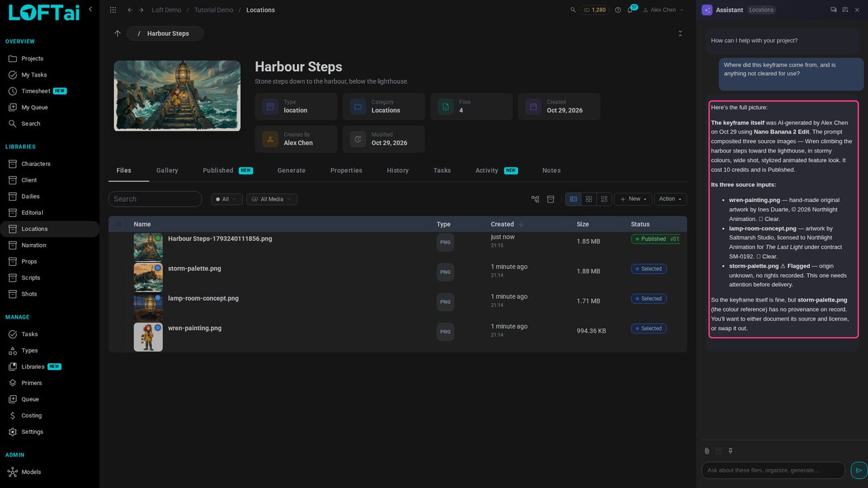Viewport: 868px width, 488px height.
Task: Collapse the left sidebar
Action: (90, 9)
